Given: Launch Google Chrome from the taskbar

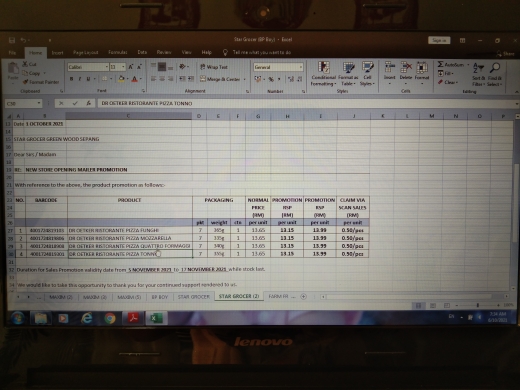Looking at the screenshot, I should (110, 318).
